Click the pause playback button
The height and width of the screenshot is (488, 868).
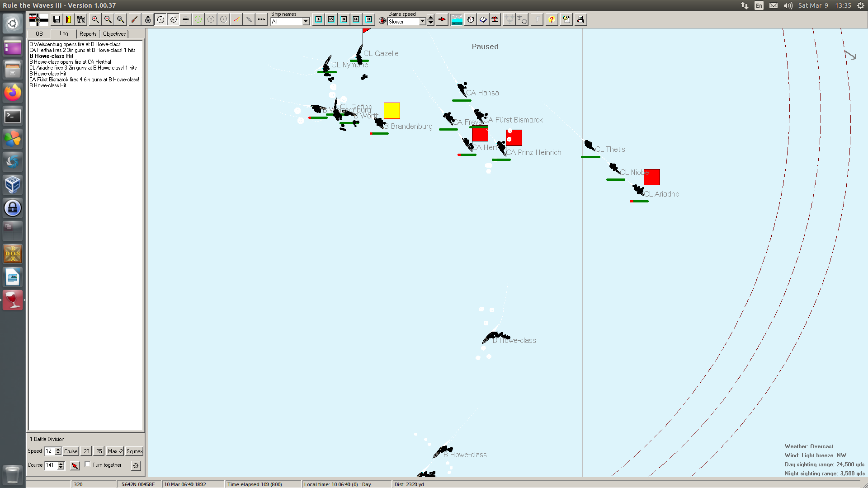pos(369,19)
